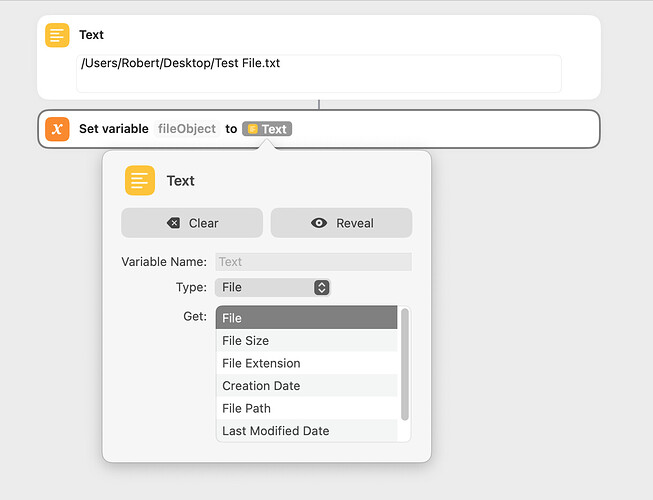The height and width of the screenshot is (500, 653).
Task: Choose File Extension from the Get list
Action: pyautogui.click(x=307, y=363)
